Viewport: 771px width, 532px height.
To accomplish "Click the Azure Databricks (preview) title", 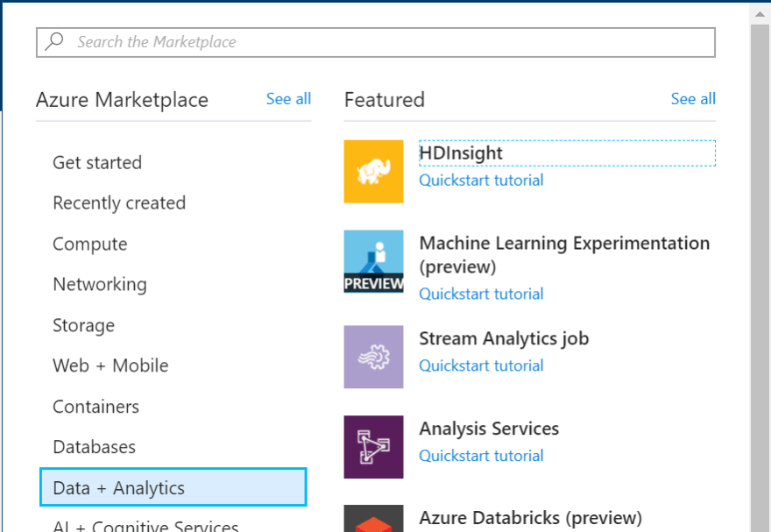I will coord(531,518).
